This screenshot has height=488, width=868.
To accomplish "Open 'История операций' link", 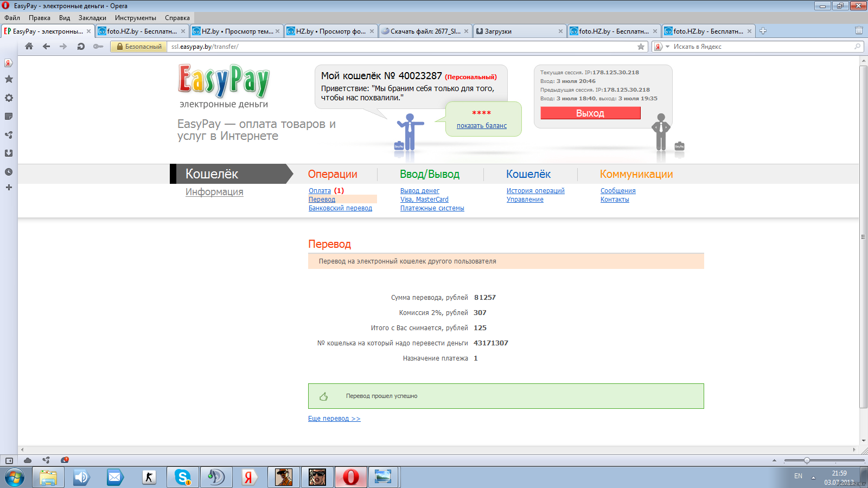I will point(535,191).
